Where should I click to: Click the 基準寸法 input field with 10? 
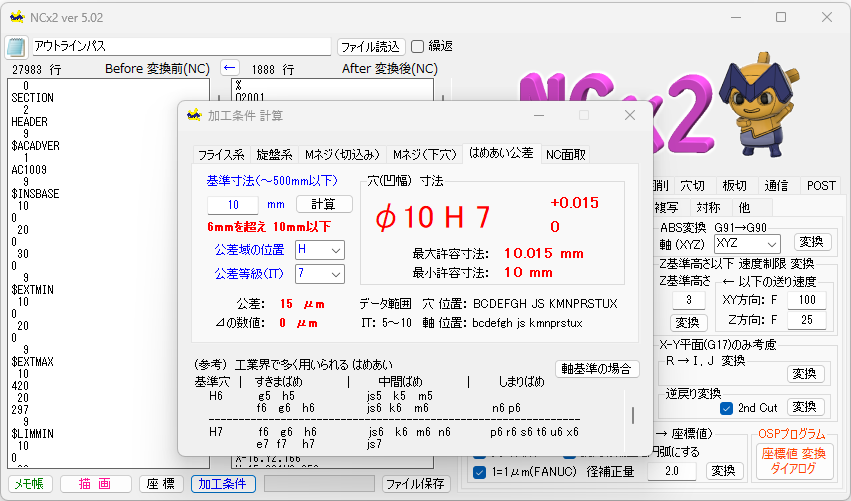point(232,204)
